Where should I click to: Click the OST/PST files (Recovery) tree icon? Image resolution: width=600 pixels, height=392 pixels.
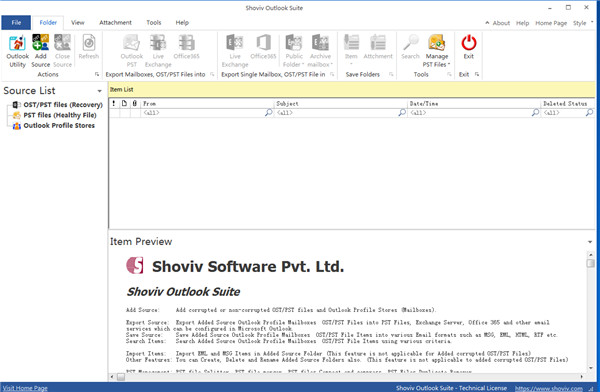point(16,105)
